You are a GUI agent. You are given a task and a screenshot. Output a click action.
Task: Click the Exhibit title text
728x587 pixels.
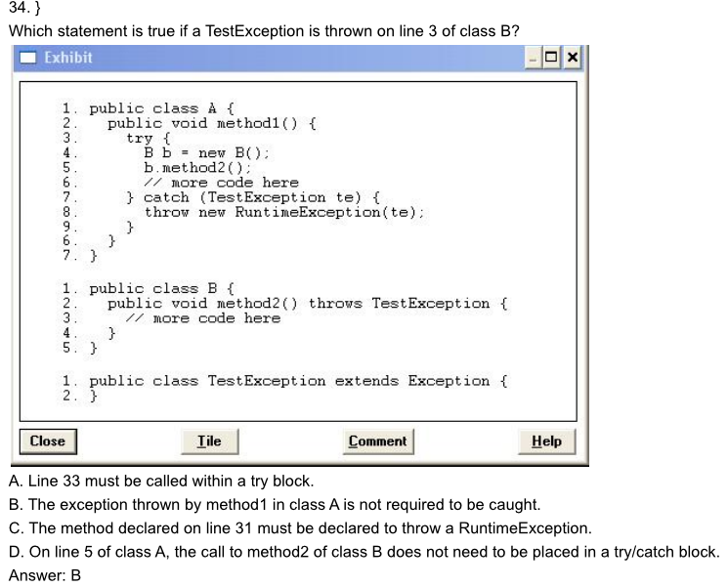click(x=68, y=58)
